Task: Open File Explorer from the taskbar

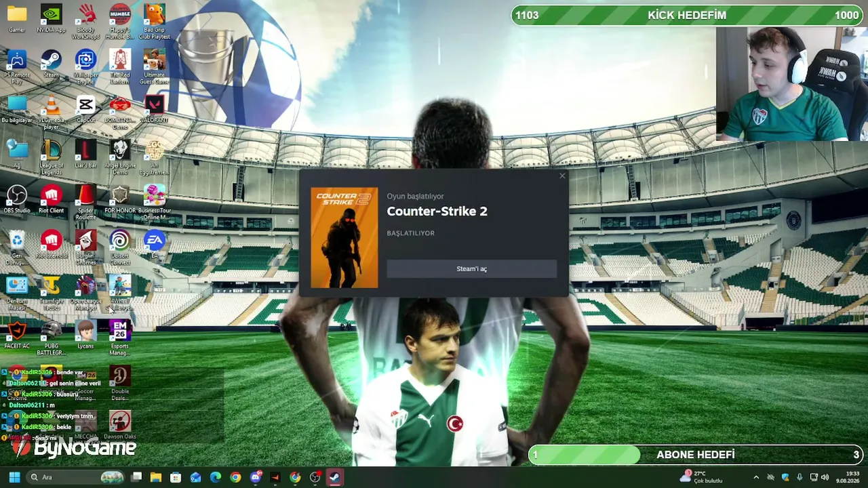Action: [156, 477]
